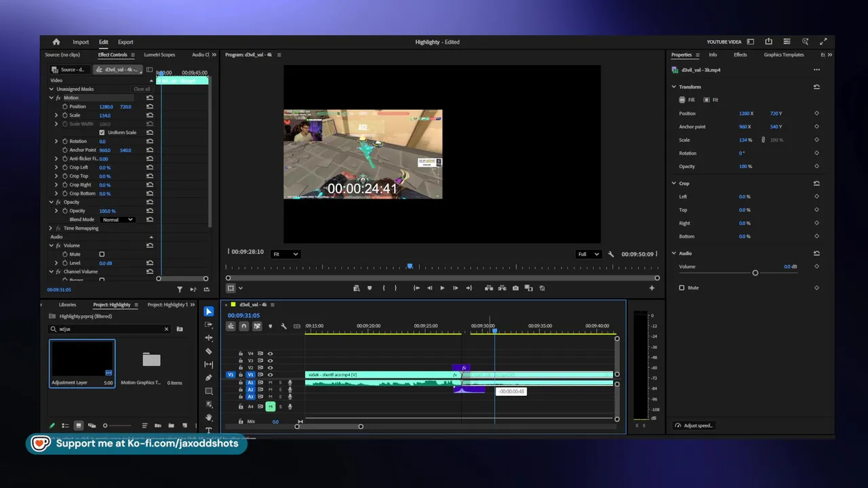This screenshot has height=488, width=868.
Task: Select the Ripple Edit tool
Action: click(x=209, y=338)
